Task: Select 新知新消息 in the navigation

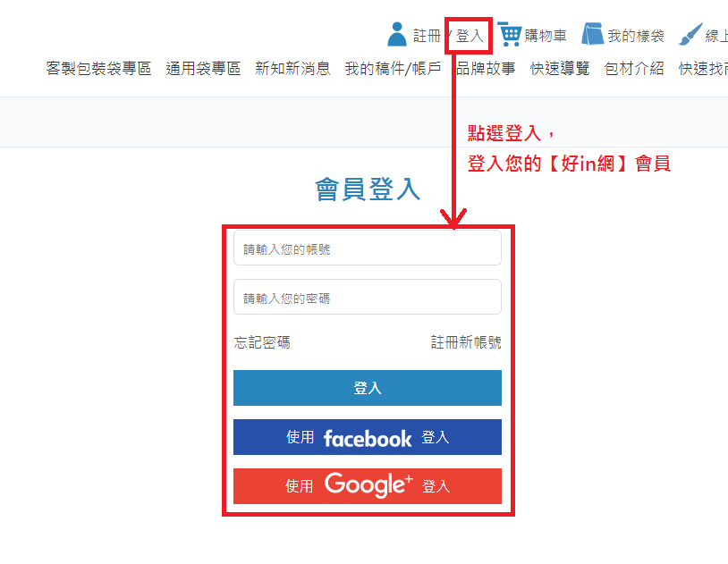Action: tap(292, 68)
